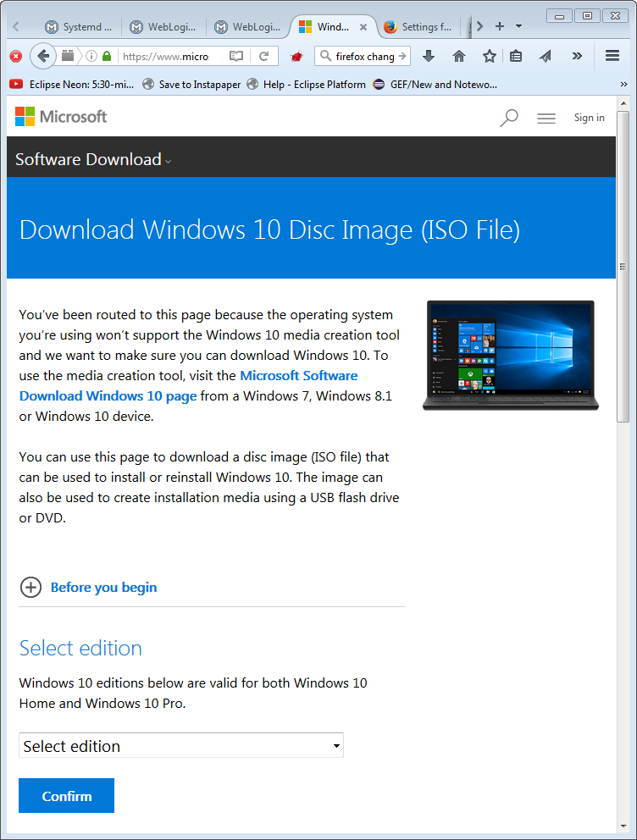Screen dimensions: 637x840
Task: Switch to the first WebLogi... tab
Action: (164, 27)
